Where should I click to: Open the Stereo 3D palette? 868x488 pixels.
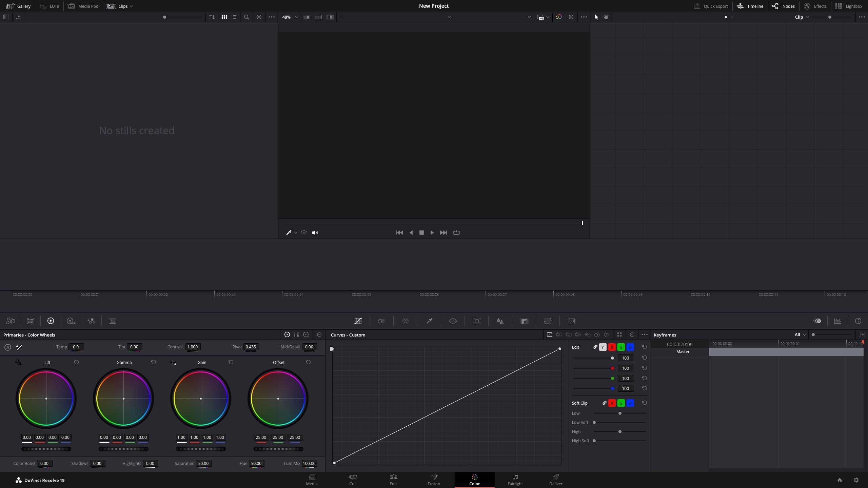tap(572, 321)
